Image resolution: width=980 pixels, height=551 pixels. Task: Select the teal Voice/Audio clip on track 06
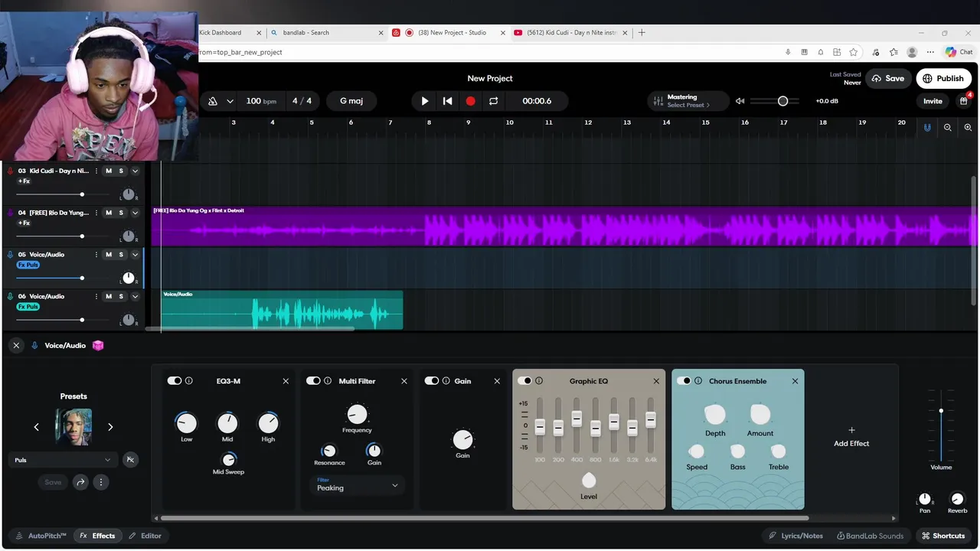[282, 310]
